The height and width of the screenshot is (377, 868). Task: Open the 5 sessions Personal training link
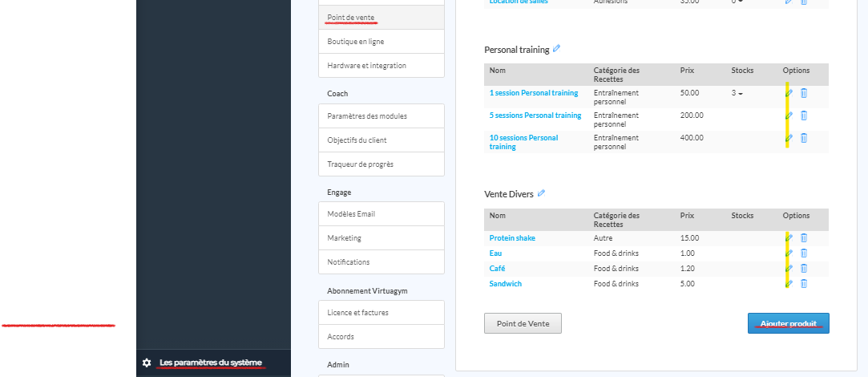pyautogui.click(x=535, y=116)
